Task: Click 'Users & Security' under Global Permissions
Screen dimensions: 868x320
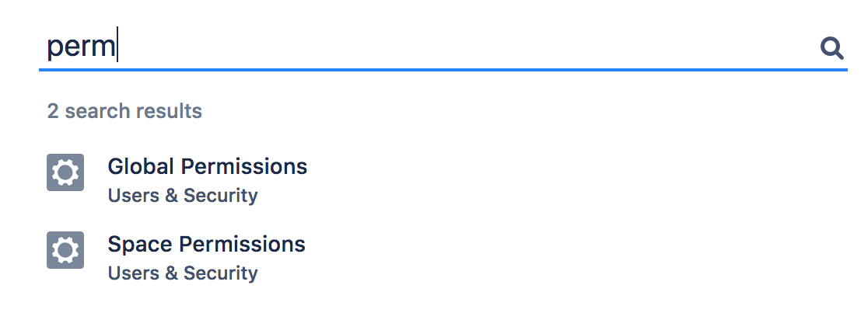Action: pyautogui.click(x=183, y=196)
